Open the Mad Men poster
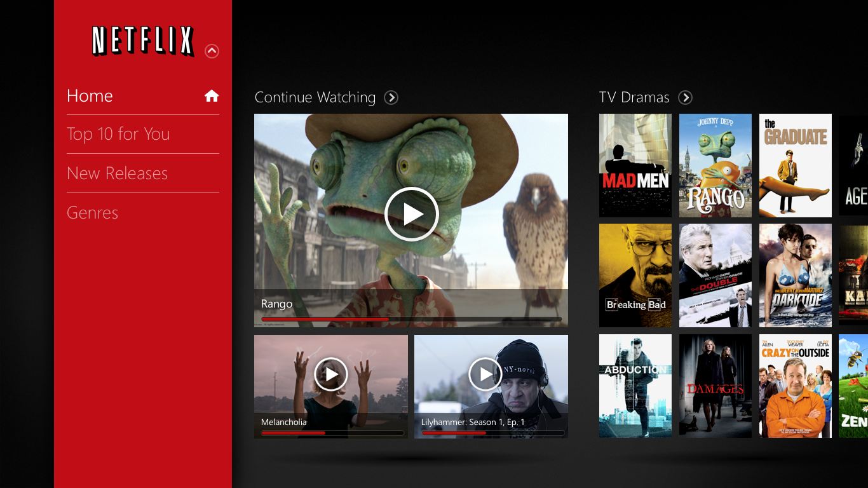This screenshot has width=868, height=488. [635, 165]
